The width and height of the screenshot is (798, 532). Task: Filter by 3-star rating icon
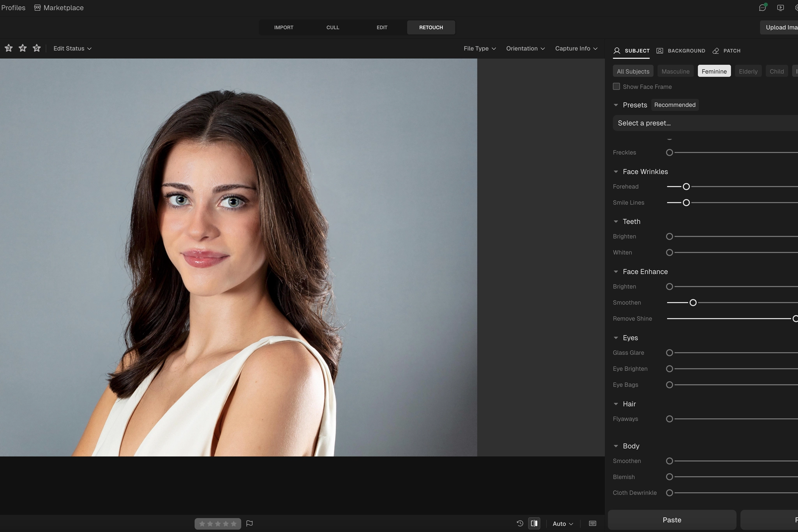click(9, 48)
